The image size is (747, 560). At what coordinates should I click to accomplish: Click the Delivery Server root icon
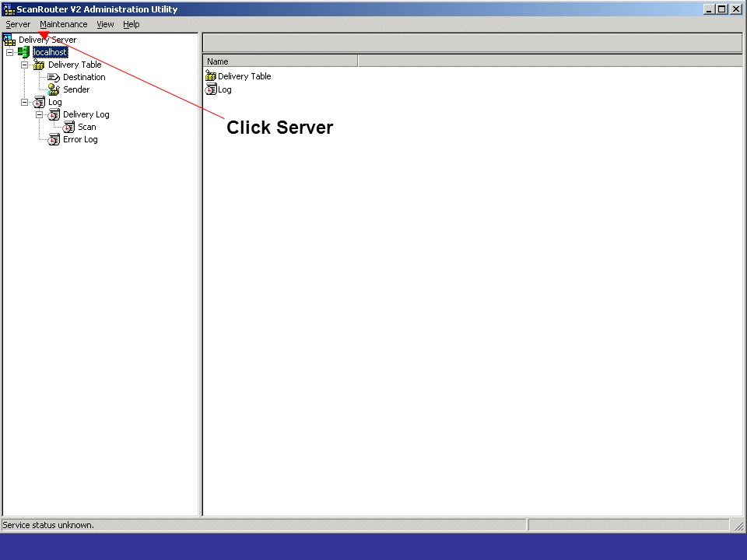click(9, 40)
